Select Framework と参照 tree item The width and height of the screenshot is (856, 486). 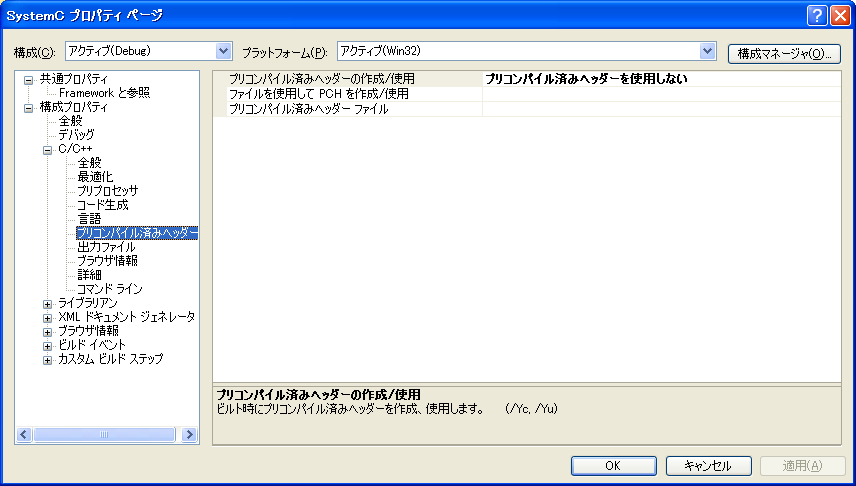coord(104,93)
